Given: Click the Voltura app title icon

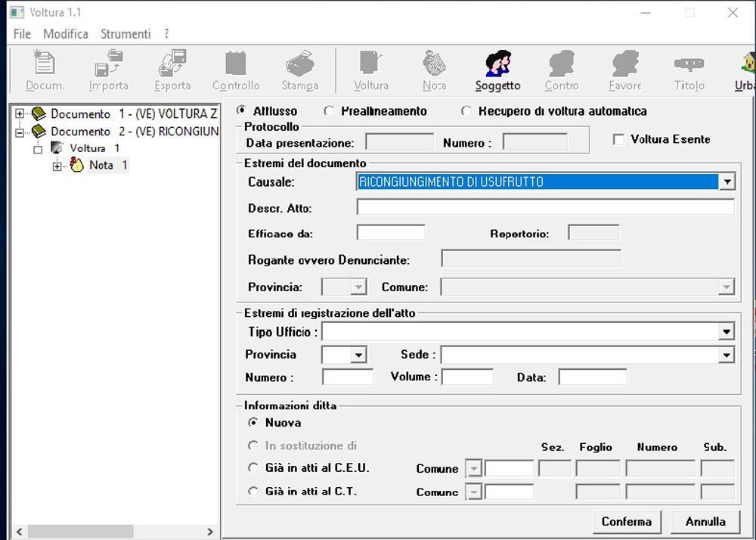Looking at the screenshot, I should point(17,12).
